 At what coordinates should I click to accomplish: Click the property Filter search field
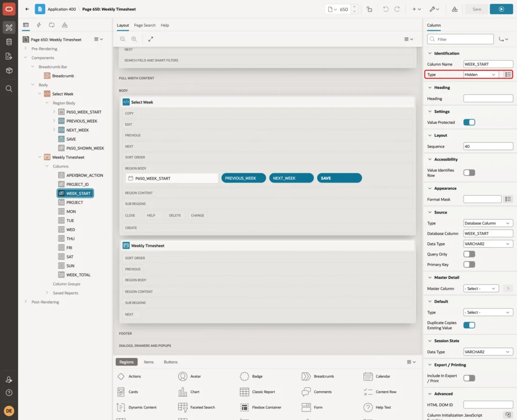460,39
